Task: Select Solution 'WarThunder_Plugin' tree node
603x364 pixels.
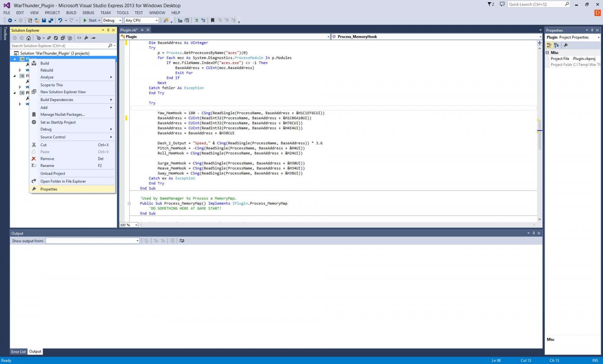Action: [55, 54]
